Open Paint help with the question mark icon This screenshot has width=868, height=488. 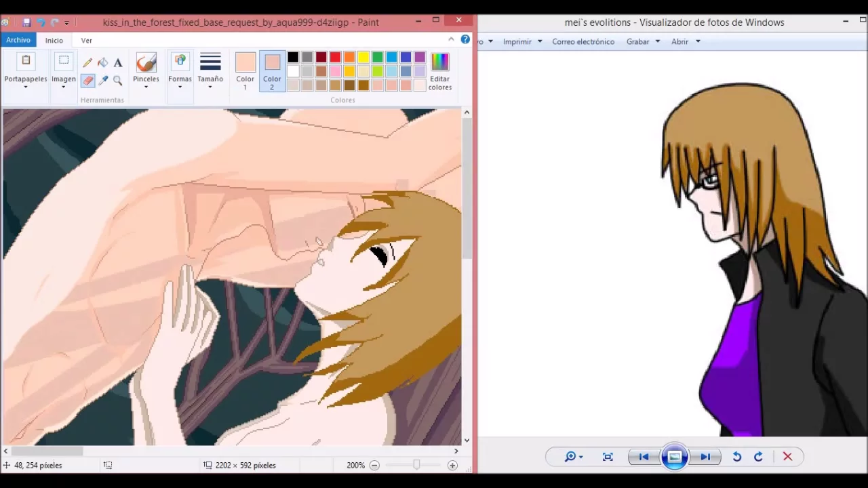point(465,39)
